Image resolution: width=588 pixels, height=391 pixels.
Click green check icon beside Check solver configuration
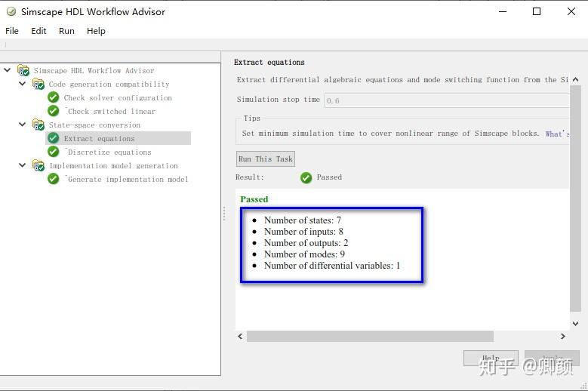tap(54, 97)
